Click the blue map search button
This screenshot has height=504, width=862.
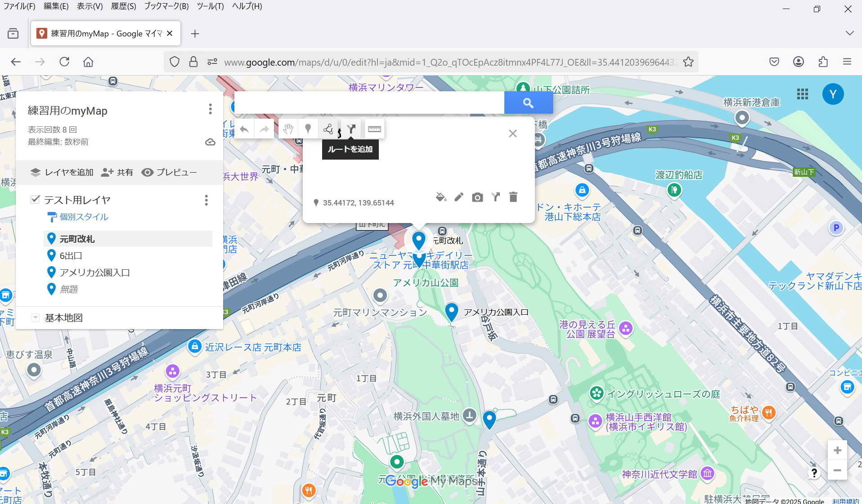(x=528, y=103)
